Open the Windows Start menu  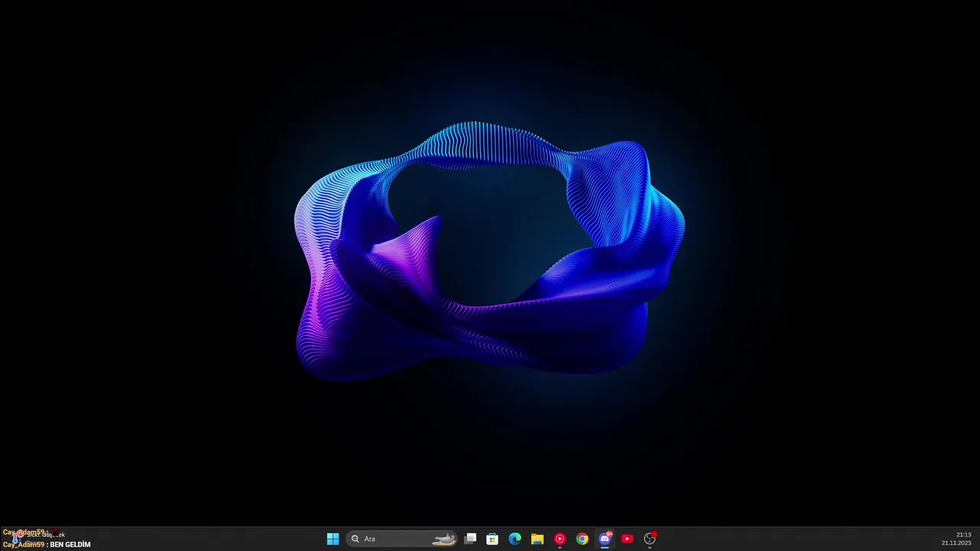point(333,539)
